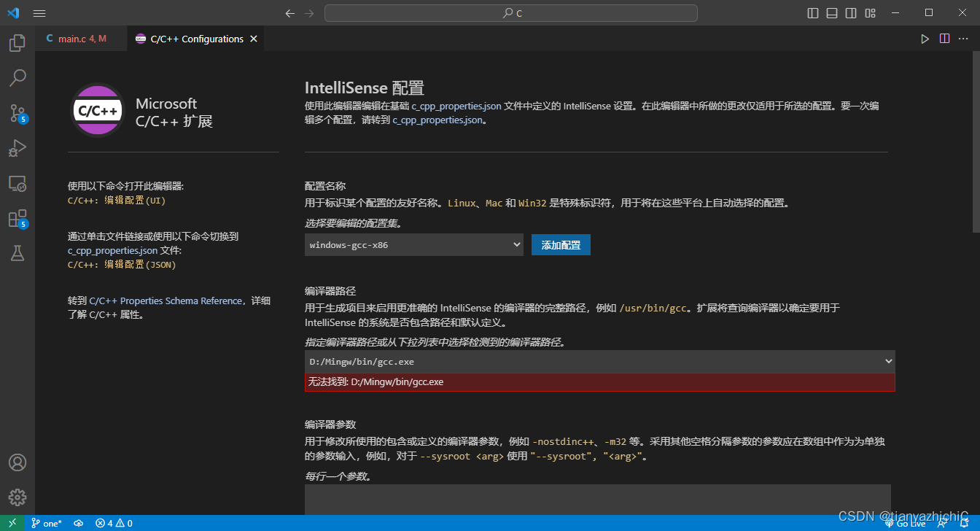980x531 pixels.
Task: Open Source Control view with 5 badge
Action: 17,112
